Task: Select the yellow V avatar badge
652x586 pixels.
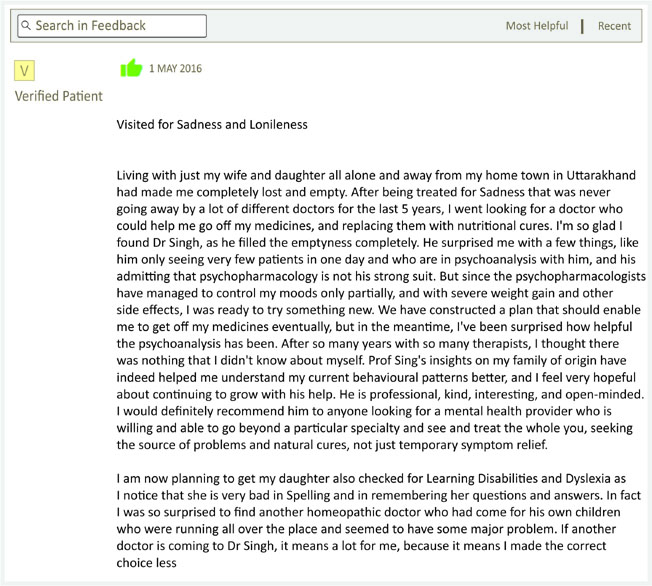Action: (25, 70)
